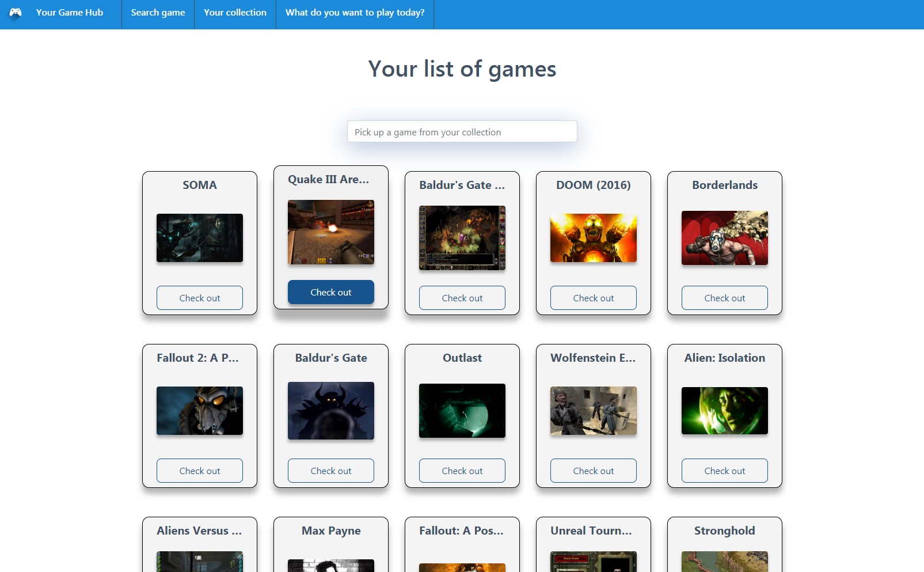The image size is (924, 572).
Task: Click the Stronghold title
Action: point(725,531)
